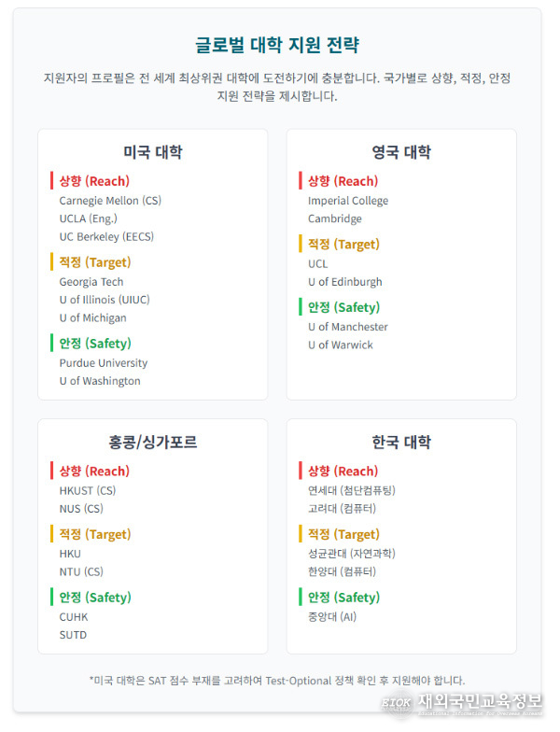Click the 한국 대학 card heading
Viewport: 560px width, 732px height.
coord(401,442)
